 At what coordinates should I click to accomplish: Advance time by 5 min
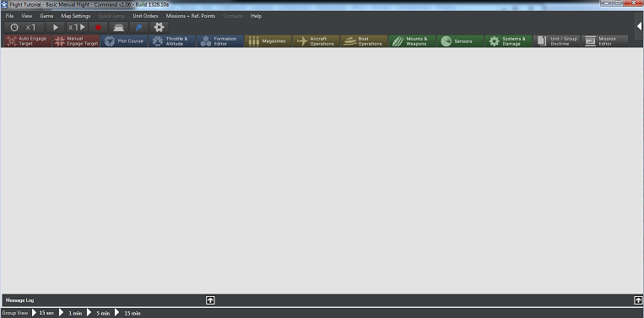(99, 313)
